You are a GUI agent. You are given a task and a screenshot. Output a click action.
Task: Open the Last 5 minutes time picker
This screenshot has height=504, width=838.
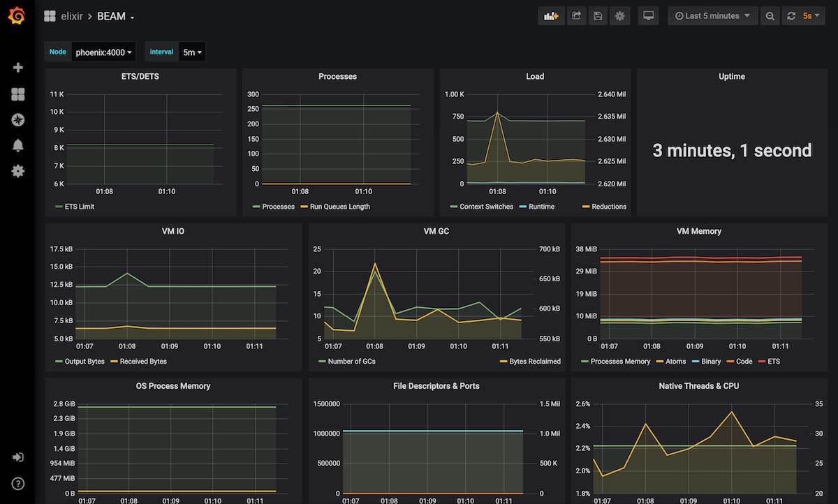(x=712, y=16)
